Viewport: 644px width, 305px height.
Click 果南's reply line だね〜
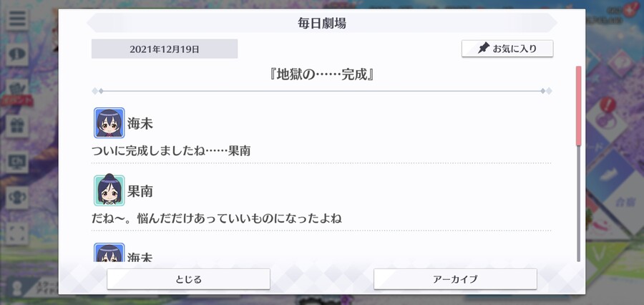coord(216,218)
